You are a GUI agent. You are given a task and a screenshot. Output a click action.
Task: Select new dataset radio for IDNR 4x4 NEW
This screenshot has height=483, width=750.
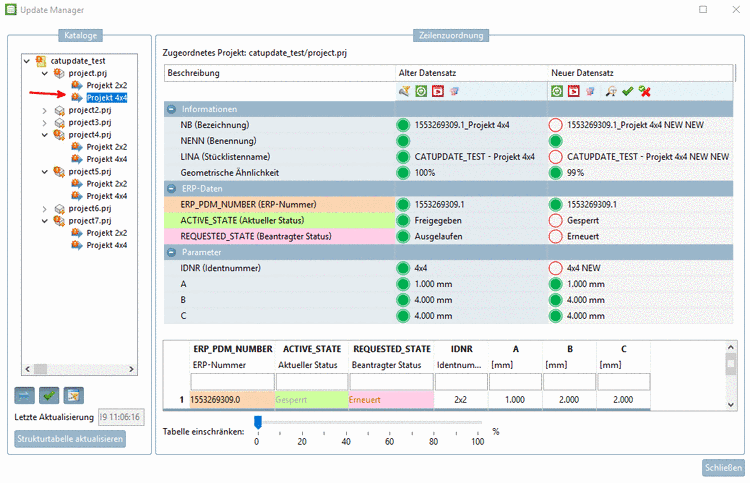coord(556,268)
